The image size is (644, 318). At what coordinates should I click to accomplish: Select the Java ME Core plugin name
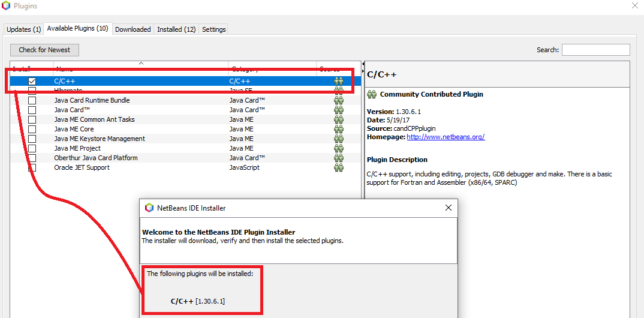(x=74, y=130)
